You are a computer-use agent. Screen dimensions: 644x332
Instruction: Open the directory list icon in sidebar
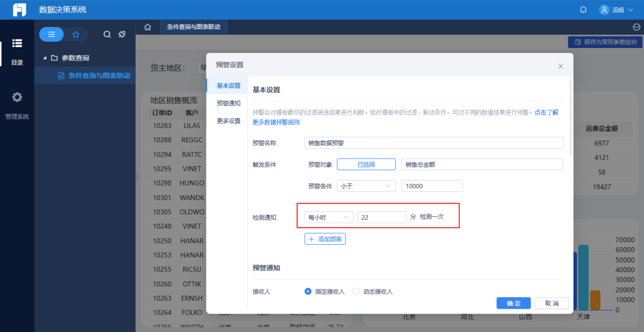[17, 43]
